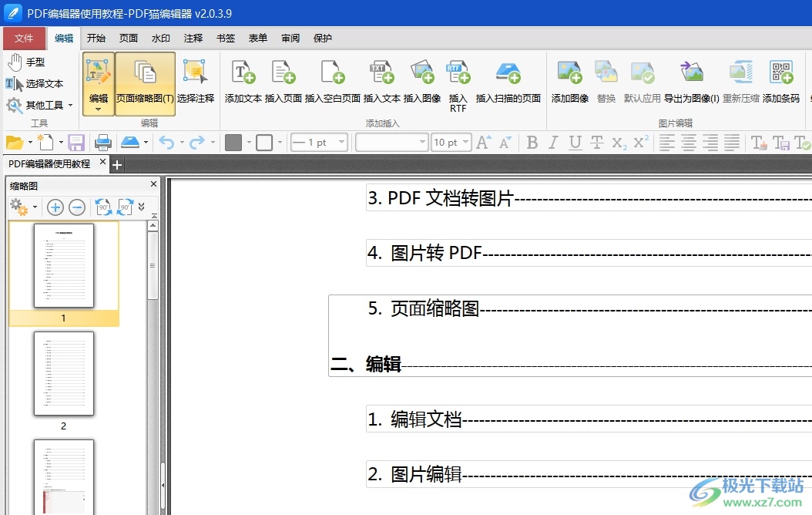Toggle Italic formatting
Screen dimensions: 812x515
[553, 143]
